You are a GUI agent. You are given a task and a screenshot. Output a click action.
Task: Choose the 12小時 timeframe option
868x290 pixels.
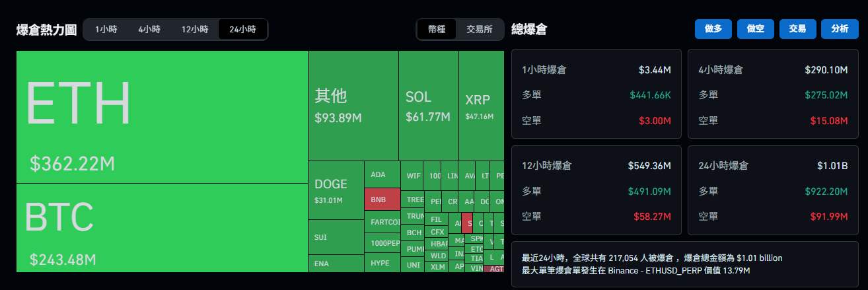tap(195, 29)
